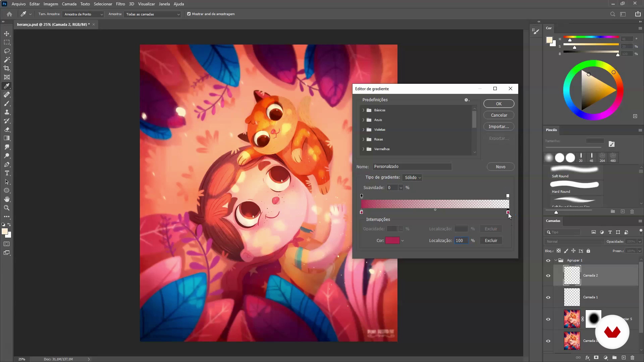Expand the Vermelhos presets folder
The height and width of the screenshot is (362, 644).
pos(363,149)
